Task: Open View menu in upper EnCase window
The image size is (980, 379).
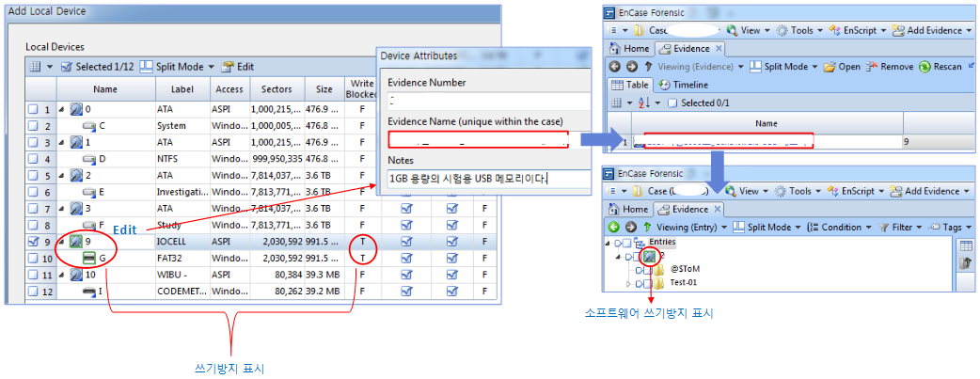Action: click(750, 31)
